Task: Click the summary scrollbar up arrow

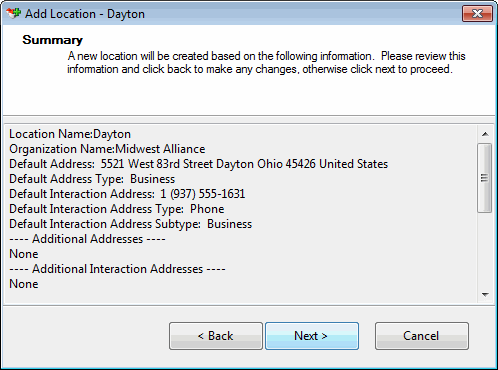Action: [485, 134]
